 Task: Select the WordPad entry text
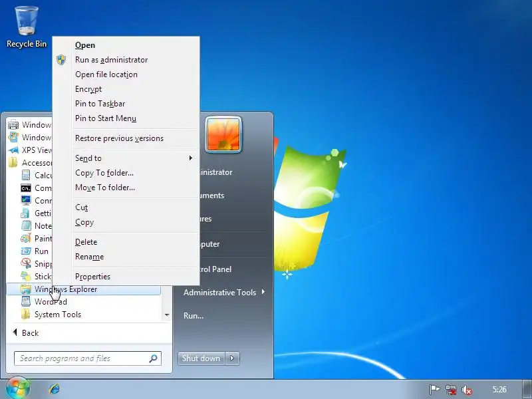[x=51, y=302]
